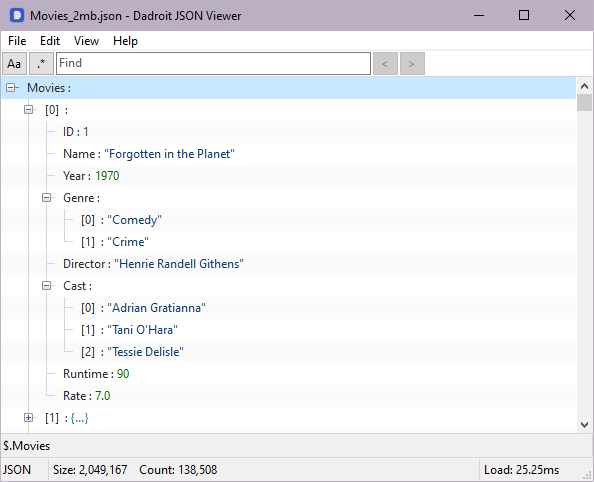Click the next match arrow button
This screenshot has width=594, height=482.
pos(412,64)
